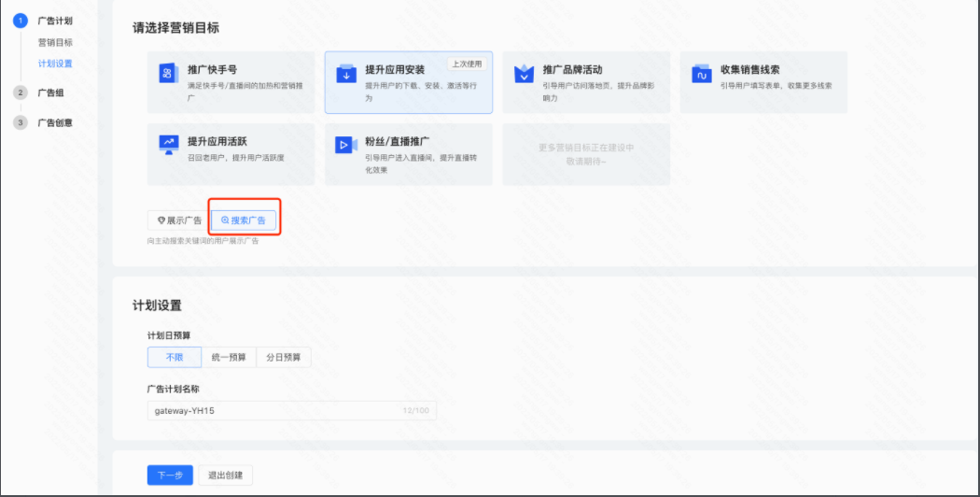Select the 推广品牌活动 card title
This screenshot has width=980, height=497.
click(572, 69)
